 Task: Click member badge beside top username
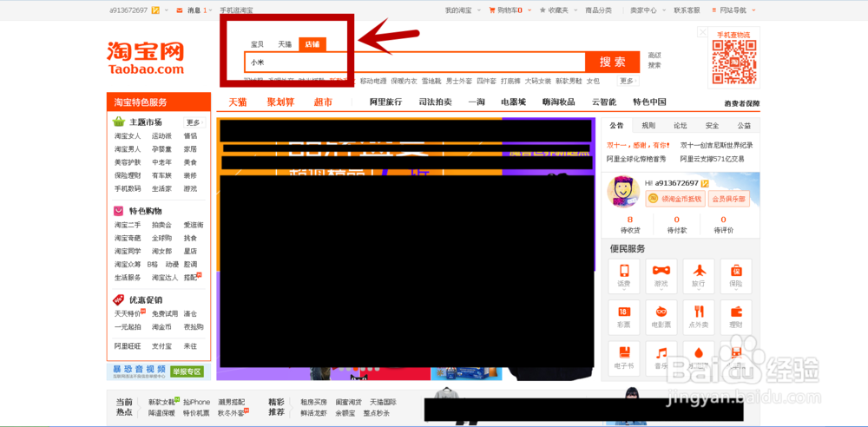(x=155, y=10)
